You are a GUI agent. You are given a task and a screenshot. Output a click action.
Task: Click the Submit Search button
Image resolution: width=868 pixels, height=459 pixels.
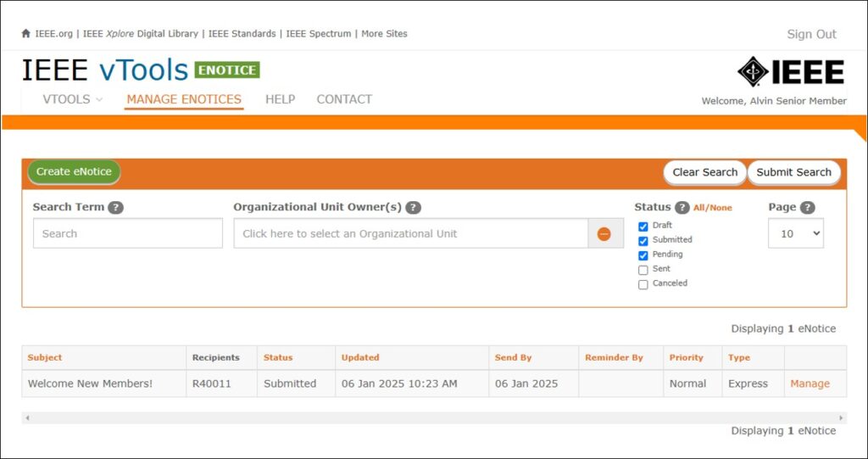coord(793,172)
